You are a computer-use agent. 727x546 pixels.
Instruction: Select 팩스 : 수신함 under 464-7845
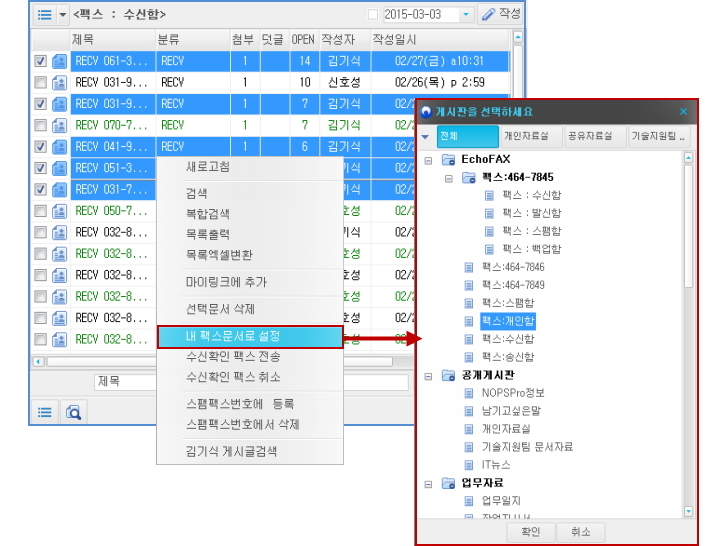click(x=532, y=195)
